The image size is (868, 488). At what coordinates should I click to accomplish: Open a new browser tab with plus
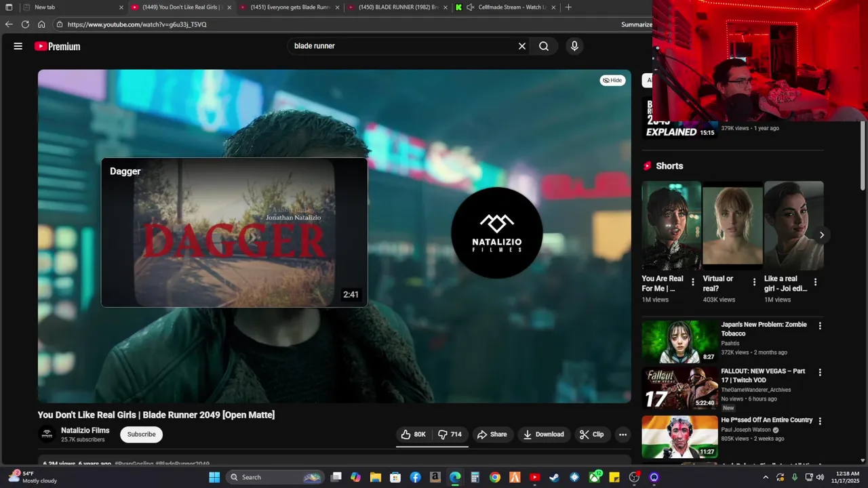[x=568, y=7]
